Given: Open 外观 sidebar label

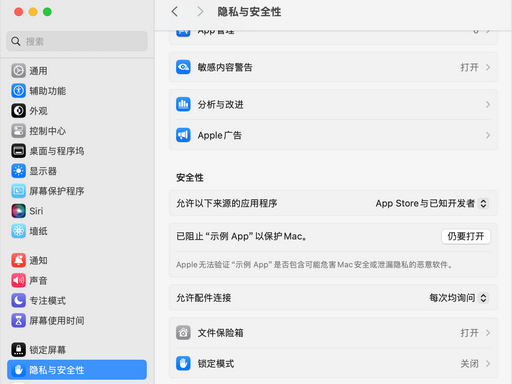Looking at the screenshot, I should point(38,111).
